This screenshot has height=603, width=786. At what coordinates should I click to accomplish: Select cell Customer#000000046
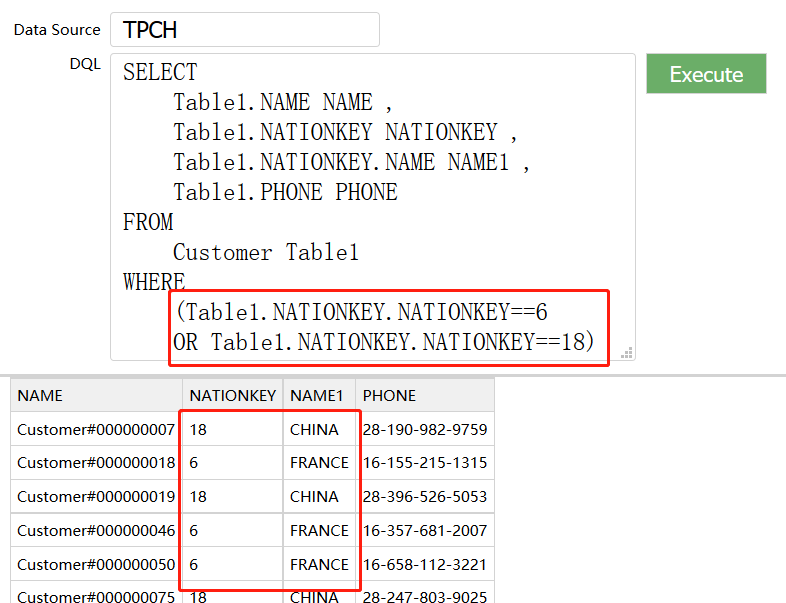(96, 530)
